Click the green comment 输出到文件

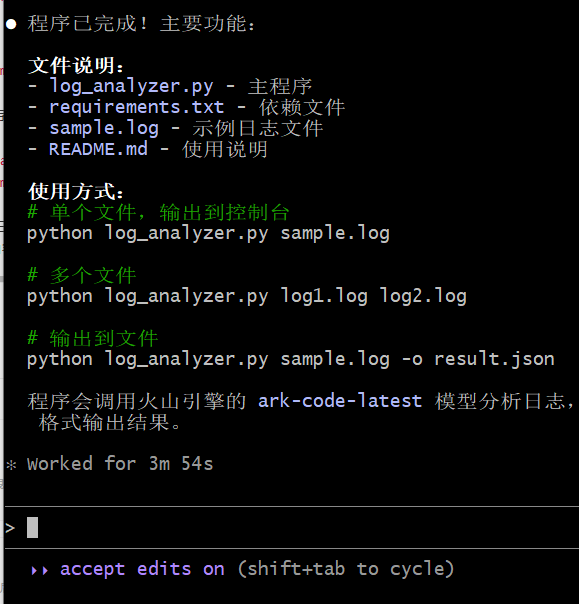pyautogui.click(x=92, y=339)
